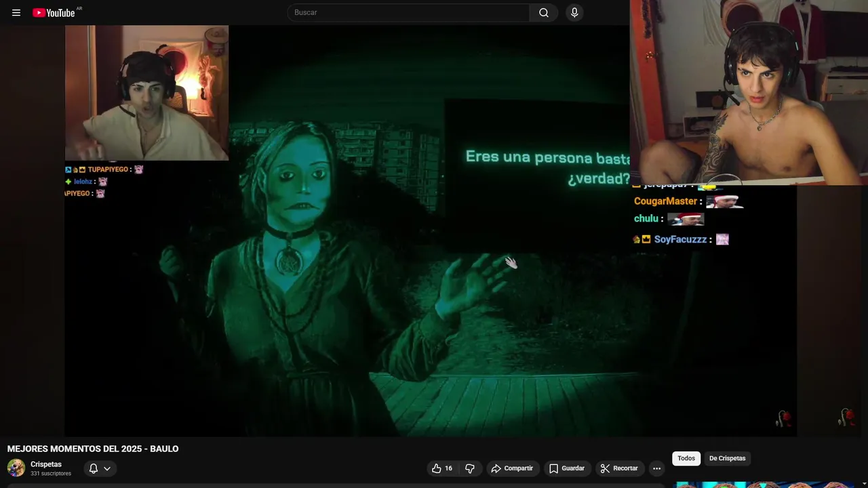Open notification bell dropdown for Crispetas
The image size is (868, 488).
coord(100,468)
